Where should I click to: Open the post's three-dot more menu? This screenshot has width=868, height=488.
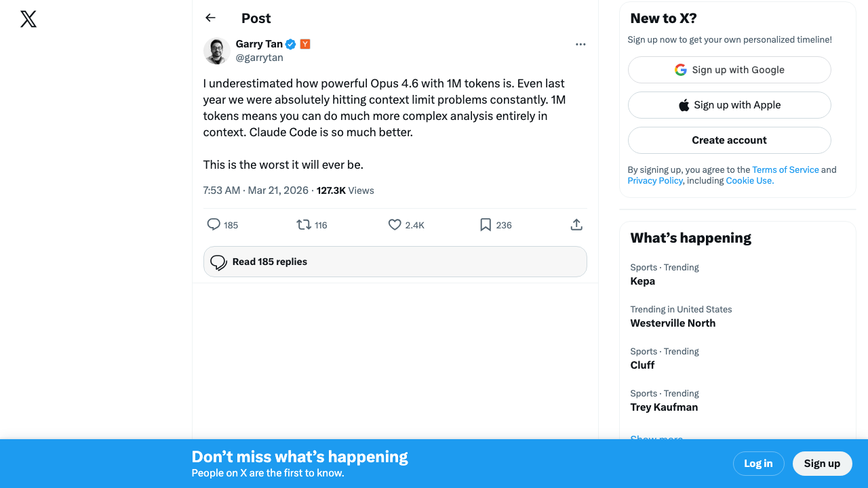(x=580, y=45)
